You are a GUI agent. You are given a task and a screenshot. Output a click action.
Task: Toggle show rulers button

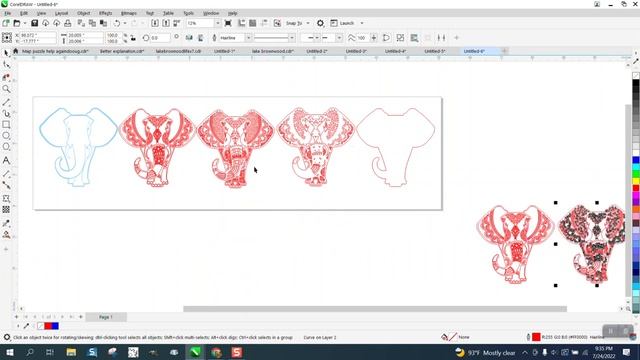coord(242,23)
